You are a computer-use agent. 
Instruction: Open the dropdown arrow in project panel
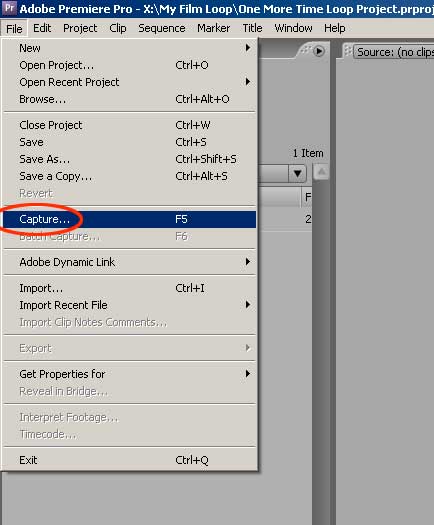[x=297, y=173]
